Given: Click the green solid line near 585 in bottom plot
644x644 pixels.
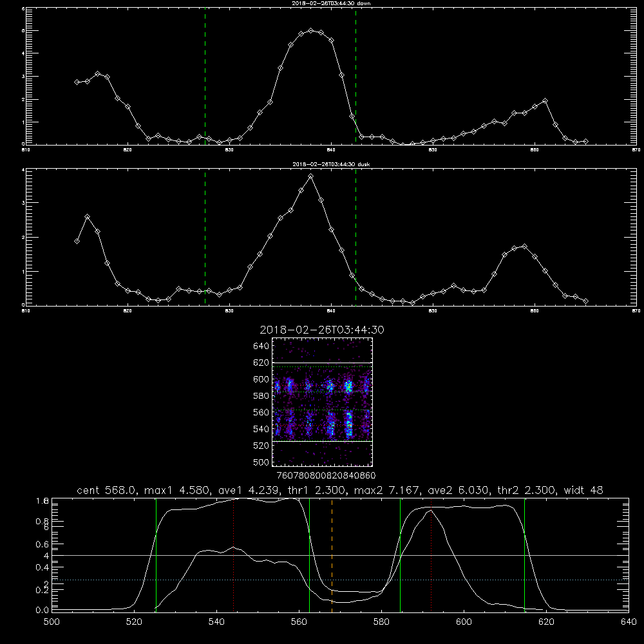Looking at the screenshot, I should pyautogui.click(x=400, y=554).
